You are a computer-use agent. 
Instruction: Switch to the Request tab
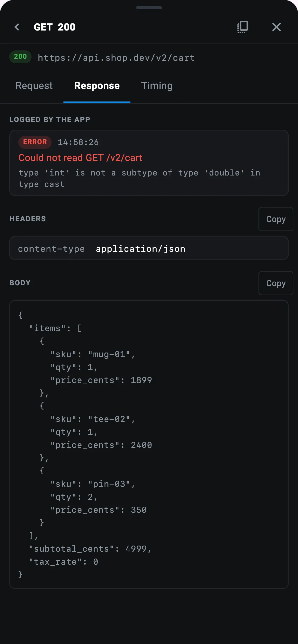click(x=34, y=86)
